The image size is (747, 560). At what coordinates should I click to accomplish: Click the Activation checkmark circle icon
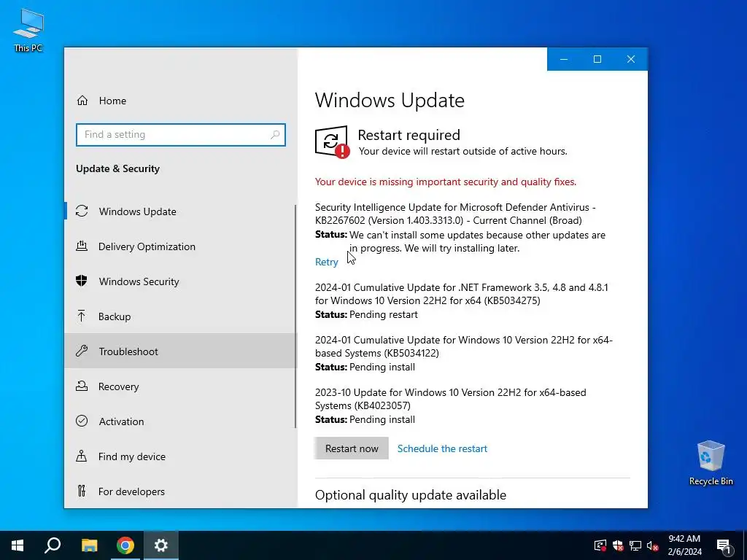point(82,421)
